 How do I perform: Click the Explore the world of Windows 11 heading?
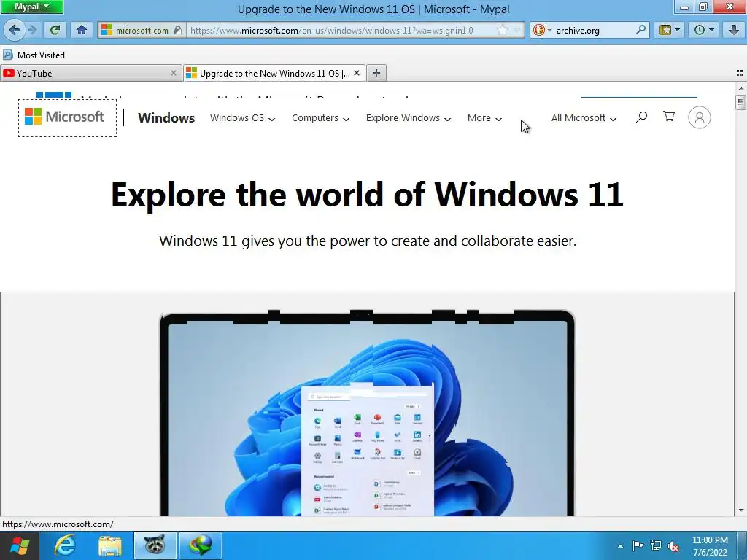(367, 194)
